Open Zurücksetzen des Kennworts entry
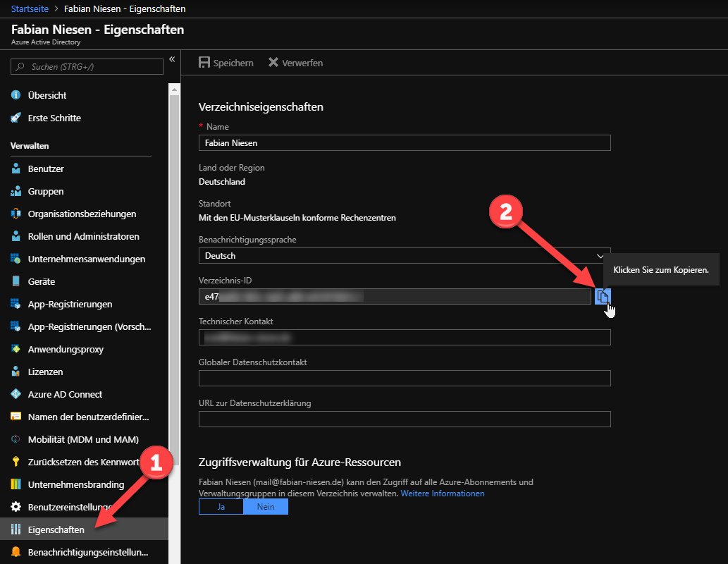 click(x=84, y=462)
